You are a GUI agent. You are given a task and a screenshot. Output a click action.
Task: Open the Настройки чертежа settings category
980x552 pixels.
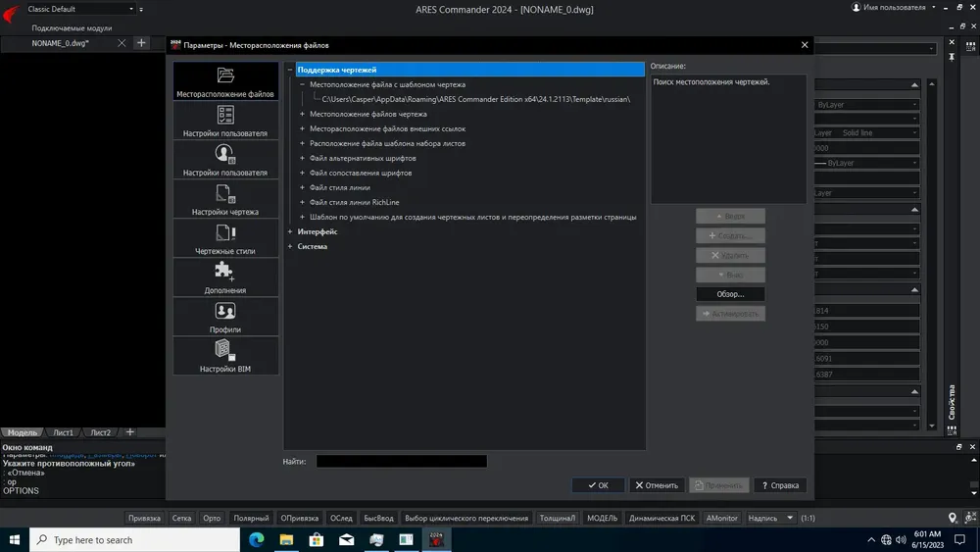point(225,199)
